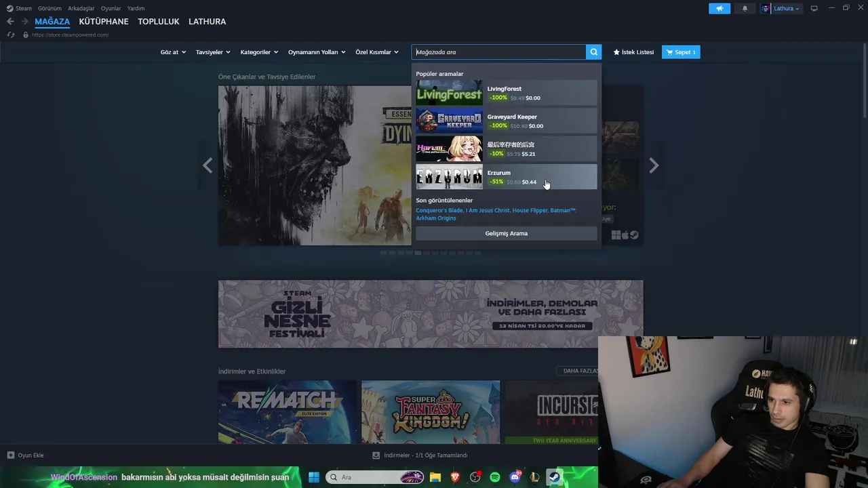This screenshot has height=488, width=868.
Task: Open Spotify from taskbar
Action: (x=495, y=477)
